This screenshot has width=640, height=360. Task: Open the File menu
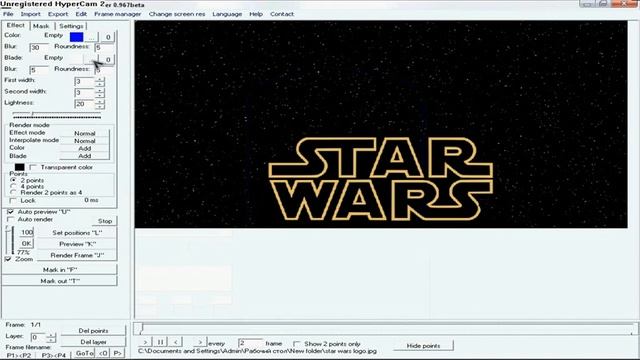[x=8, y=14]
